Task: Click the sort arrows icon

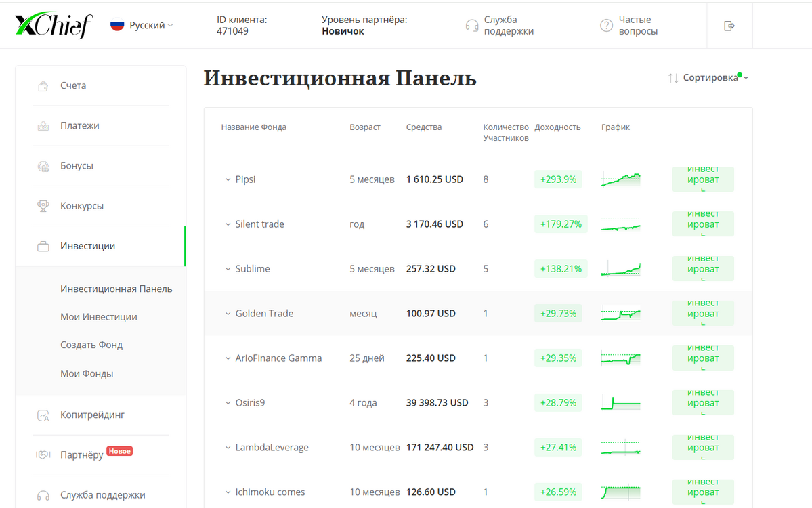Action: click(673, 78)
